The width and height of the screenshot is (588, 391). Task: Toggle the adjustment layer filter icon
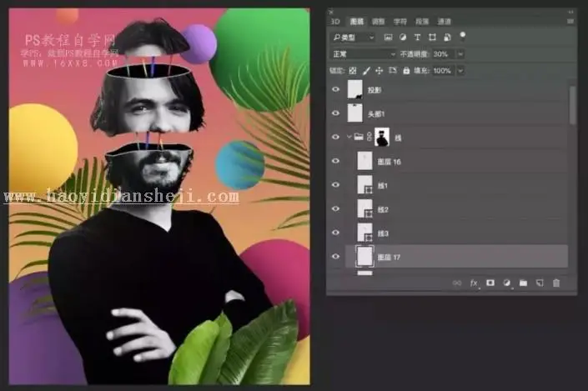(x=403, y=38)
